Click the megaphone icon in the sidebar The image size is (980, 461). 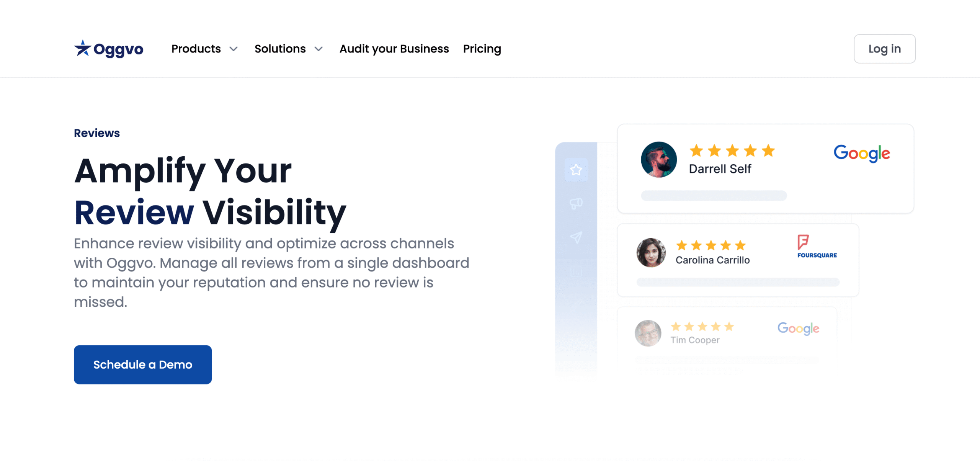576,203
